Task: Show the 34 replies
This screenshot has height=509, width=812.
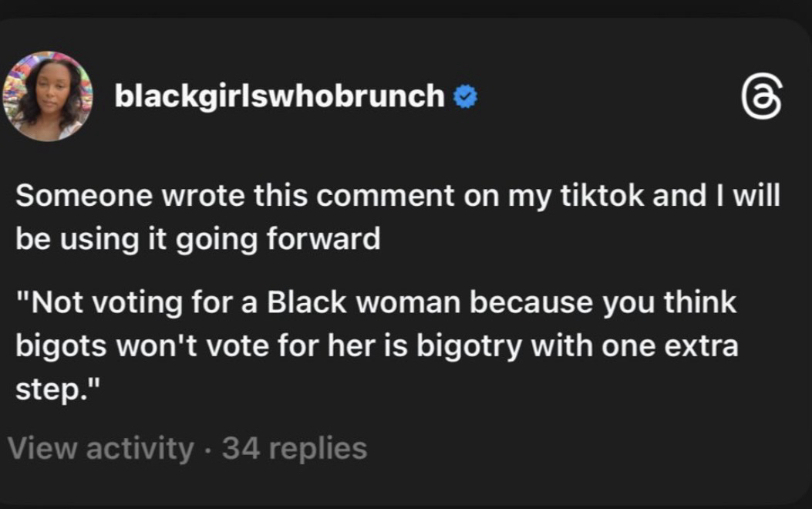Action: pos(295,447)
